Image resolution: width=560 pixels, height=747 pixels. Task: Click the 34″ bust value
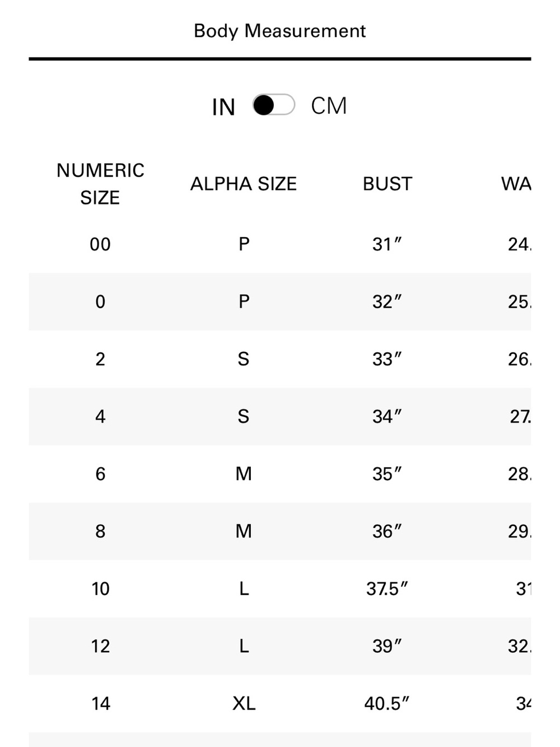pos(387,416)
